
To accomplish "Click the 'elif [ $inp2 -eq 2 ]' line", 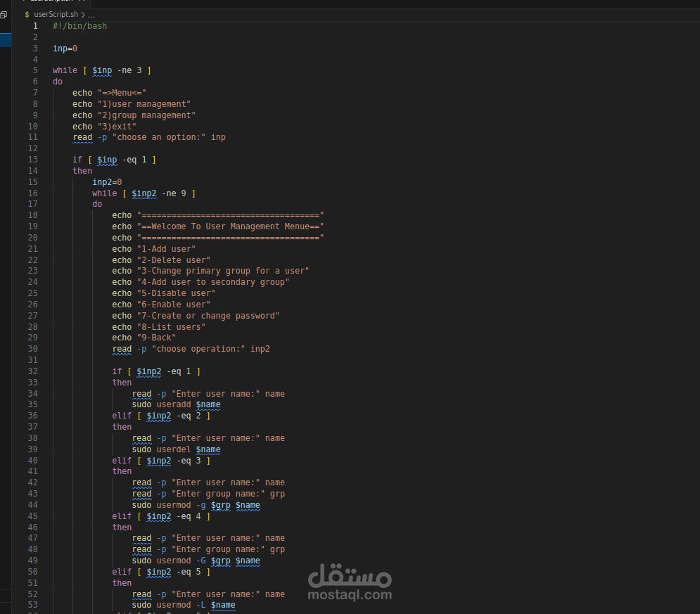I will click(x=161, y=416).
